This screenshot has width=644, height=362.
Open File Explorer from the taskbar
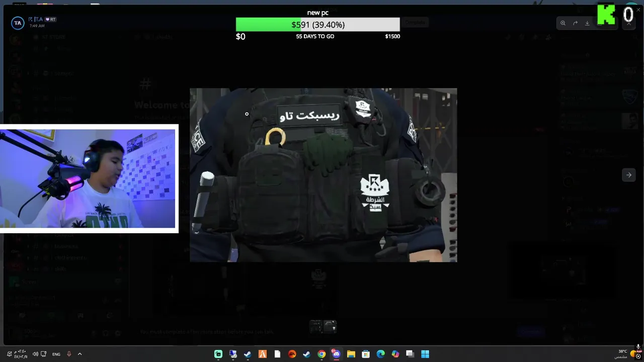[351, 354]
